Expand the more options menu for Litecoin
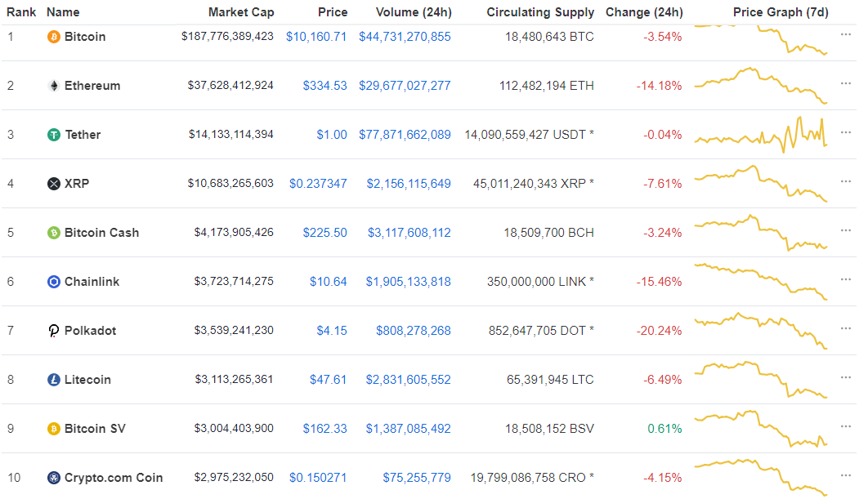This screenshot has height=499, width=868. tap(846, 378)
